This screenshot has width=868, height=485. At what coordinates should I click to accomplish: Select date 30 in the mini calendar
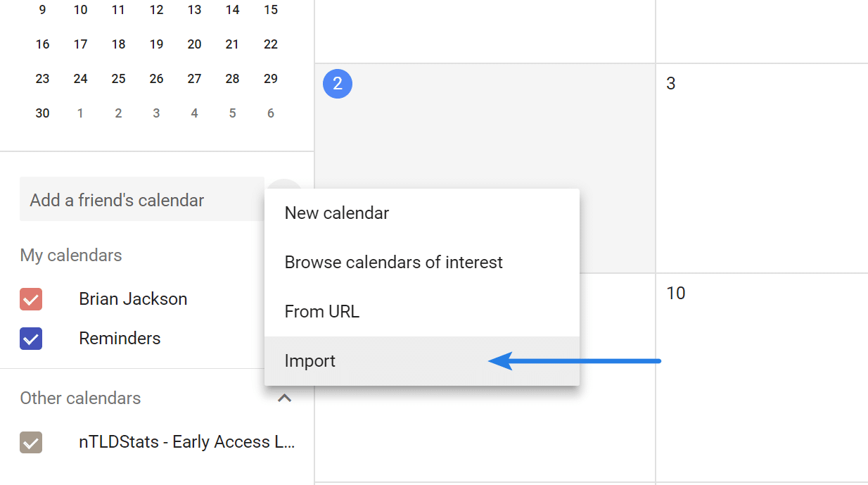[42, 113]
